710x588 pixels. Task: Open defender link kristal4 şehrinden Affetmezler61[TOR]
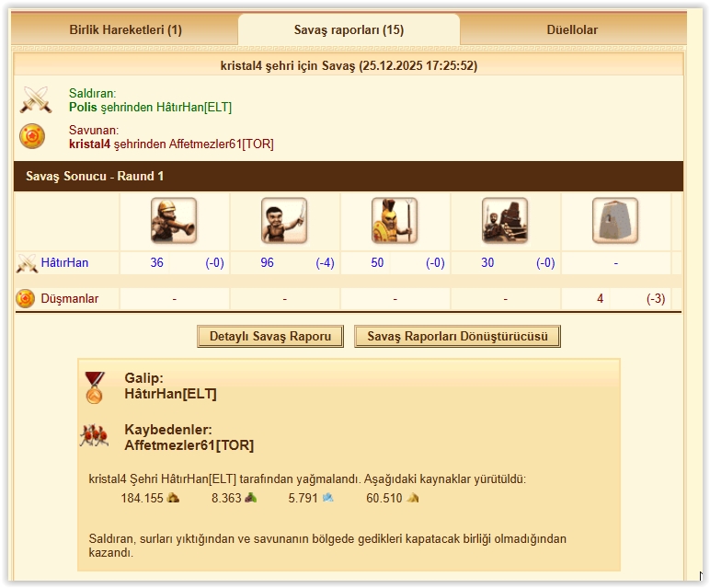click(171, 144)
